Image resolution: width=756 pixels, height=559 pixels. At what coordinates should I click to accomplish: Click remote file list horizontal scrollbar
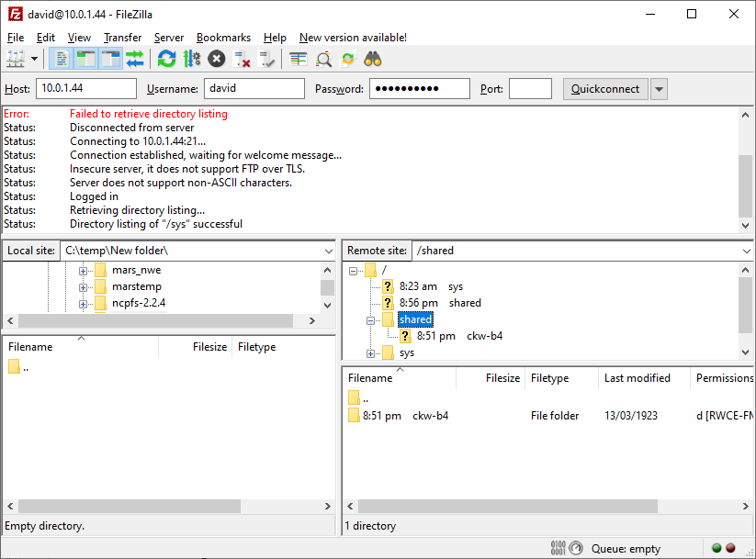(508, 506)
